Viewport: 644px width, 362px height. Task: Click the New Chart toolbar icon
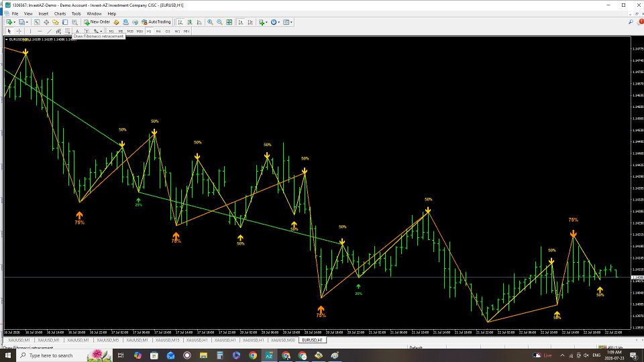8,22
